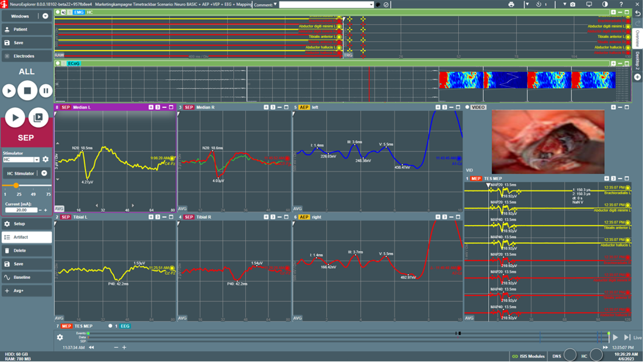The height and width of the screenshot is (362, 644).
Task: Open the Electrodes button
Action: [27, 56]
